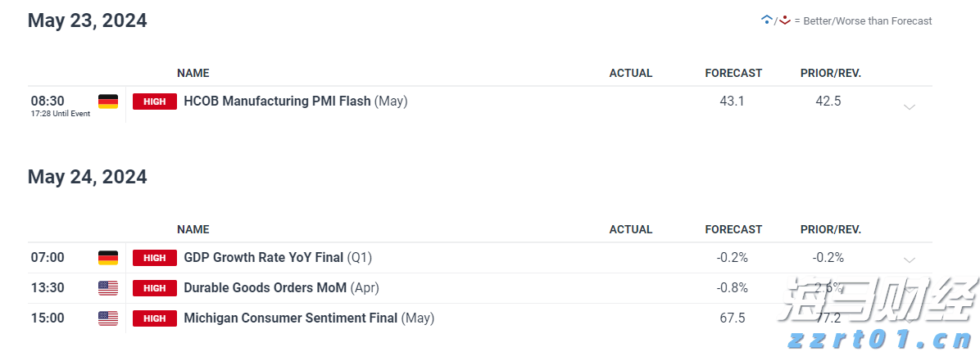980x352 pixels.
Task: Click the May 23 PRIOR/REV. column header
Action: pos(830,73)
